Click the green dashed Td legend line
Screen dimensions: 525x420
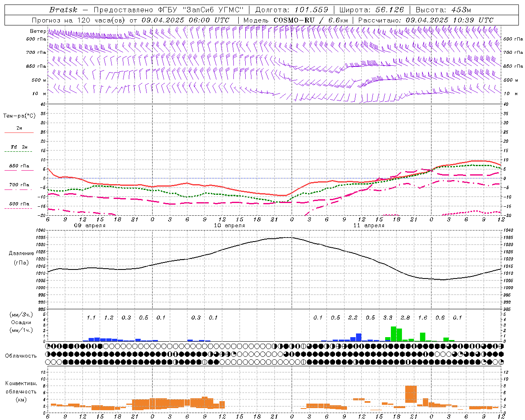pos(19,152)
